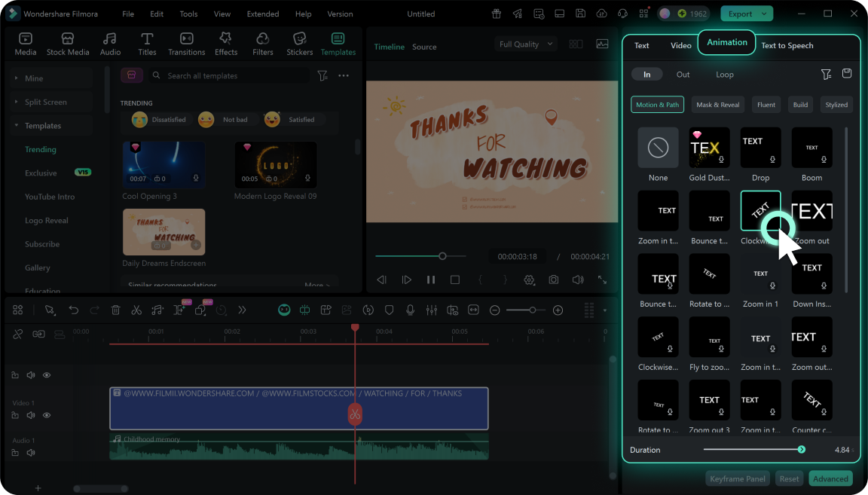Hide Video 1 track with eye icon
The height and width of the screenshot is (495, 868).
point(47,415)
